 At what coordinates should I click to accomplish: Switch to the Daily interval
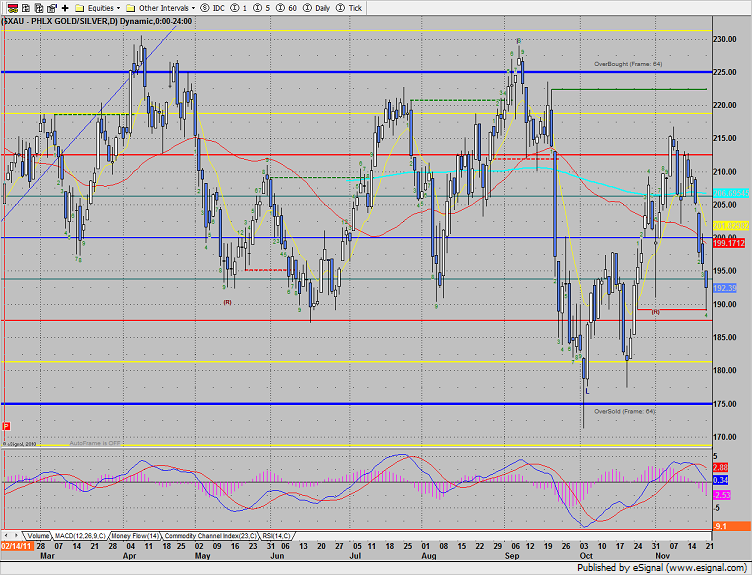click(x=317, y=8)
